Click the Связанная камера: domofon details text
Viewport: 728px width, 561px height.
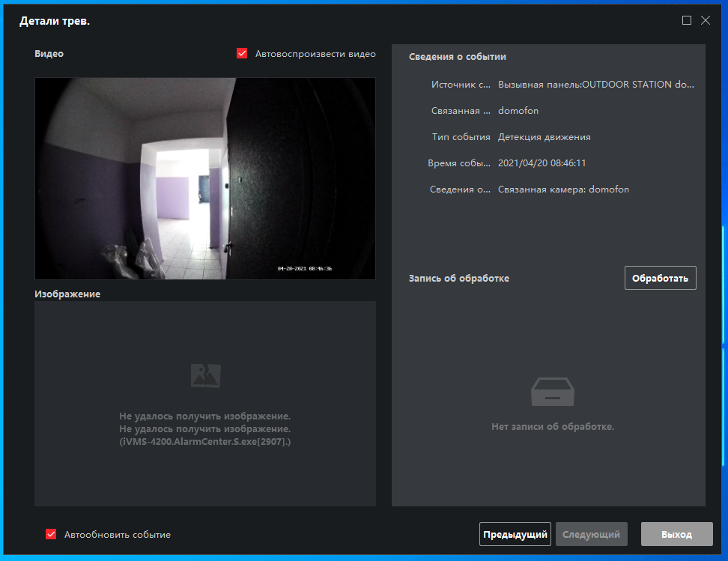563,189
